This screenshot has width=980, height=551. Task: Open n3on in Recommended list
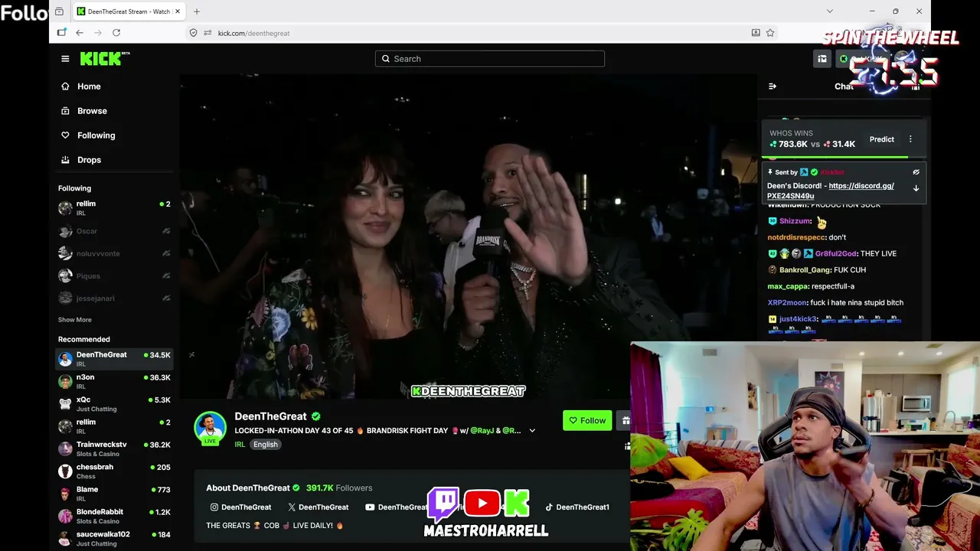[x=114, y=381]
